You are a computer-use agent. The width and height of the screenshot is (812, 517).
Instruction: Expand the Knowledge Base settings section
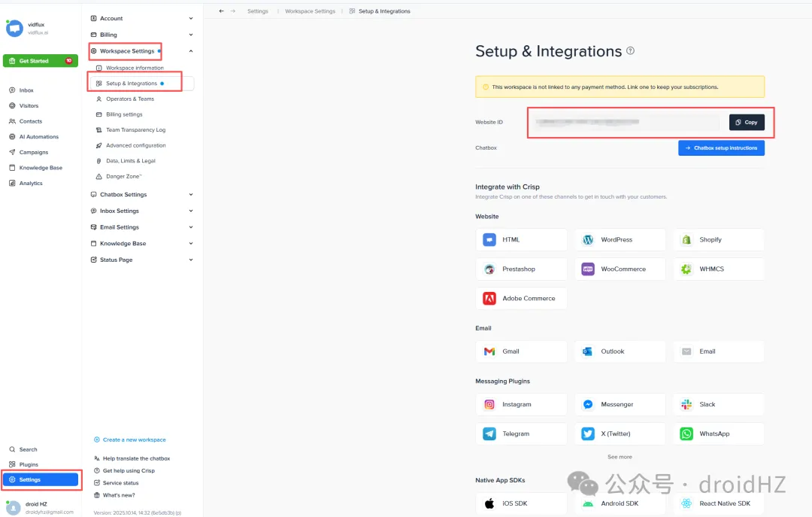[191, 244]
